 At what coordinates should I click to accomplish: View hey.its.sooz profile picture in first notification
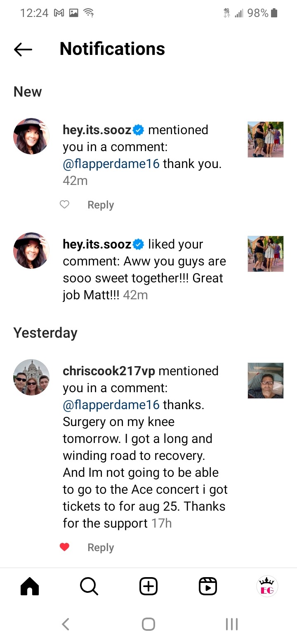31,136
